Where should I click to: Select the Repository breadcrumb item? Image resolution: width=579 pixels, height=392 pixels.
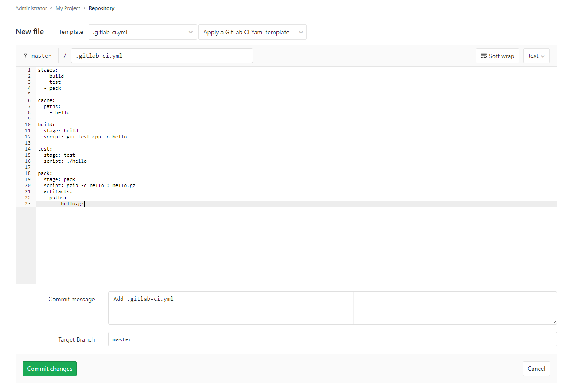[x=102, y=8]
